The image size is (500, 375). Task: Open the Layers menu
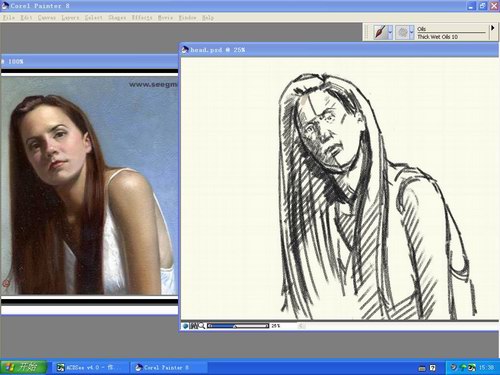pos(70,17)
